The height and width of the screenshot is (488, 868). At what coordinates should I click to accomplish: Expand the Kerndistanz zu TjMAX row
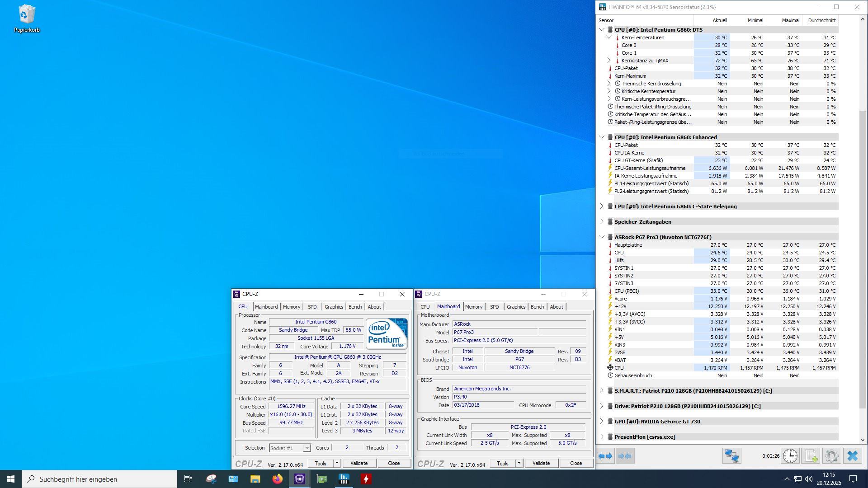pyautogui.click(x=609, y=61)
